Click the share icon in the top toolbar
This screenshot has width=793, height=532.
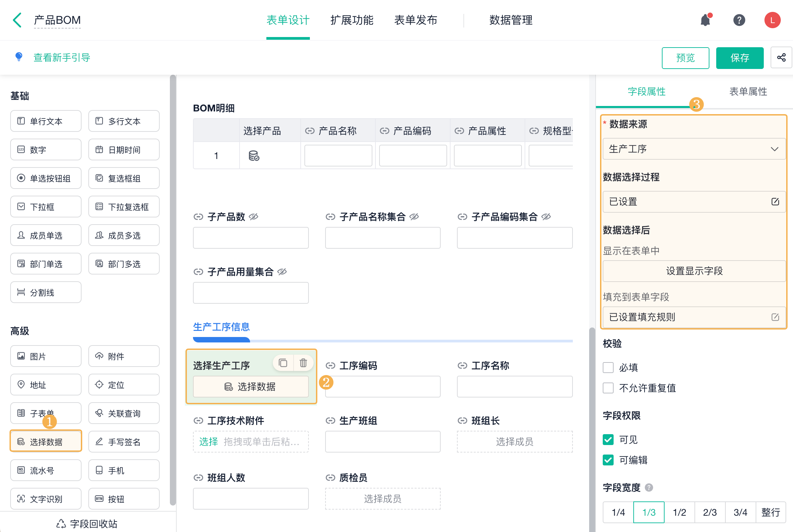781,58
